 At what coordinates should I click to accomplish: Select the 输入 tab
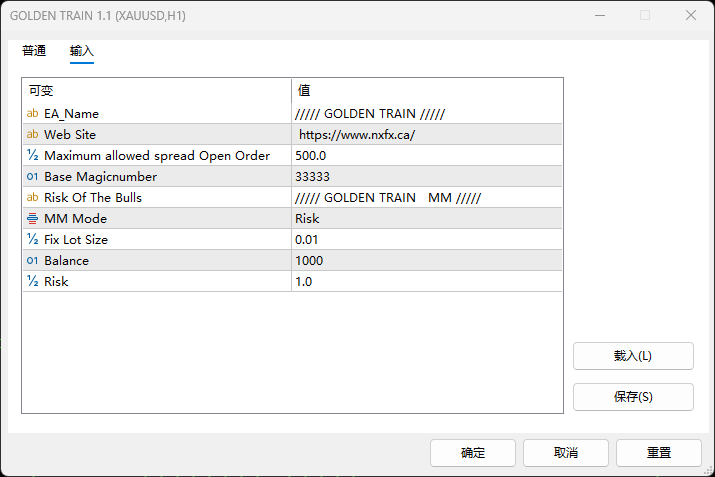[x=82, y=51]
